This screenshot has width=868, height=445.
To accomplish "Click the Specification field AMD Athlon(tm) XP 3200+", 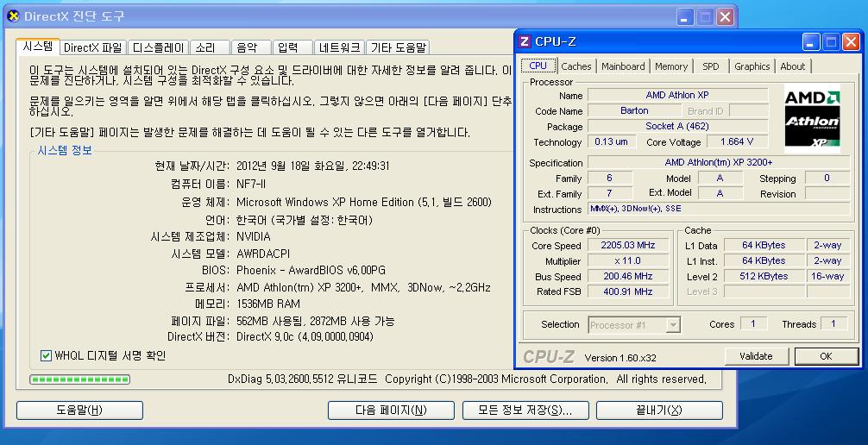I will point(719,162).
